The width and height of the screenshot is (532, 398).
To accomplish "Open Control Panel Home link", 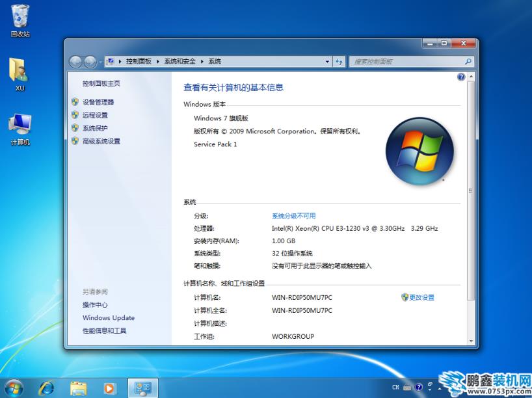I will point(101,83).
